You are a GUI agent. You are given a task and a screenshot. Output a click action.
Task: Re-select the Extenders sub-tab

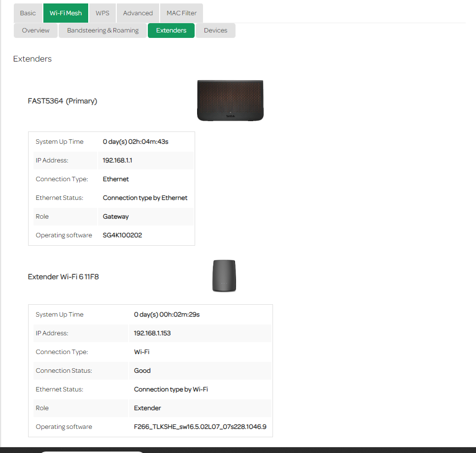pyautogui.click(x=171, y=30)
